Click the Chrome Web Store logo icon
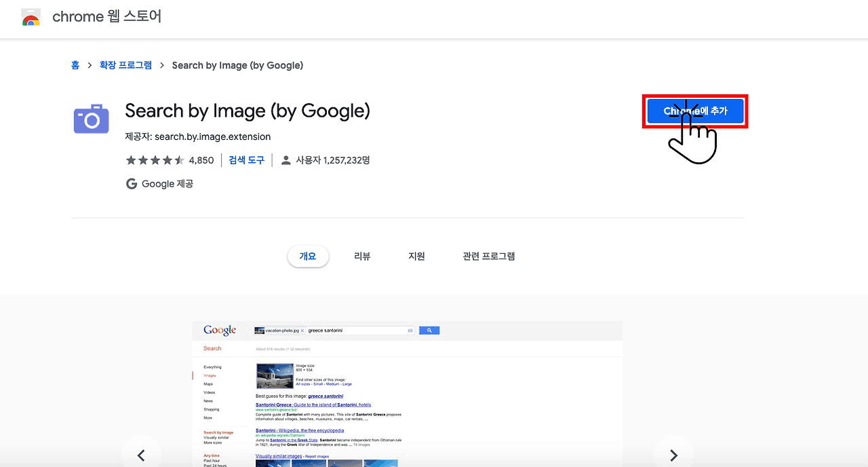Screen dimensions: 868x467 pos(31,17)
